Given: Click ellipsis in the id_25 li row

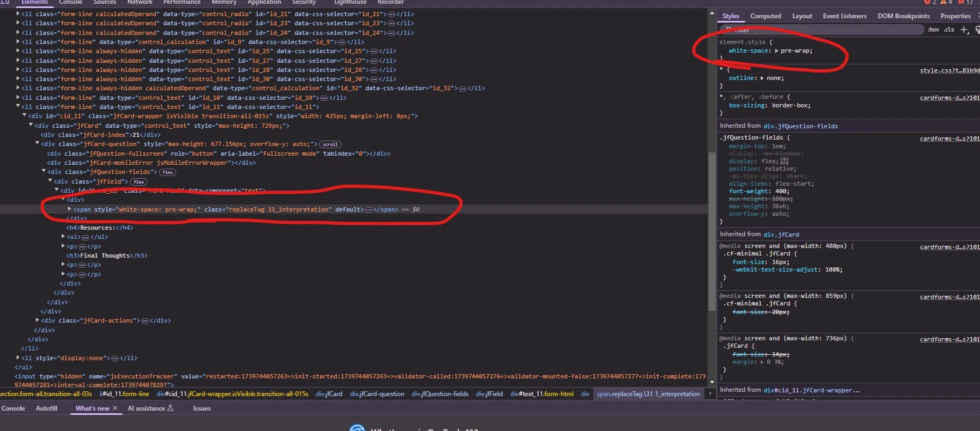Looking at the screenshot, I should pos(374,51).
